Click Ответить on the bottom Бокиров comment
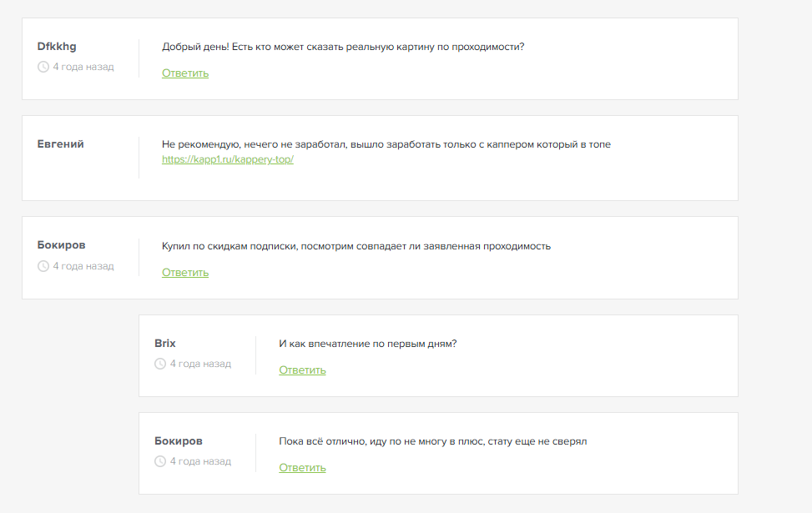This screenshot has height=513, width=812. 301,467
